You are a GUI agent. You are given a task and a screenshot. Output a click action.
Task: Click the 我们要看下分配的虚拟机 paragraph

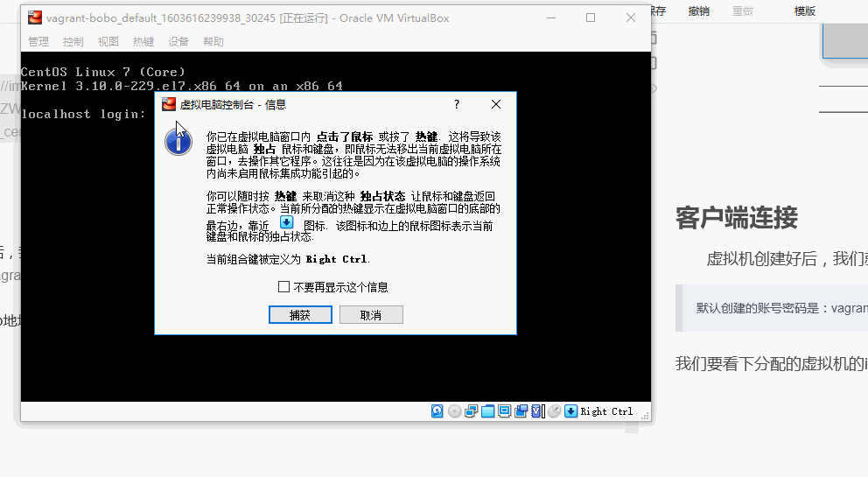pyautogui.click(x=771, y=364)
